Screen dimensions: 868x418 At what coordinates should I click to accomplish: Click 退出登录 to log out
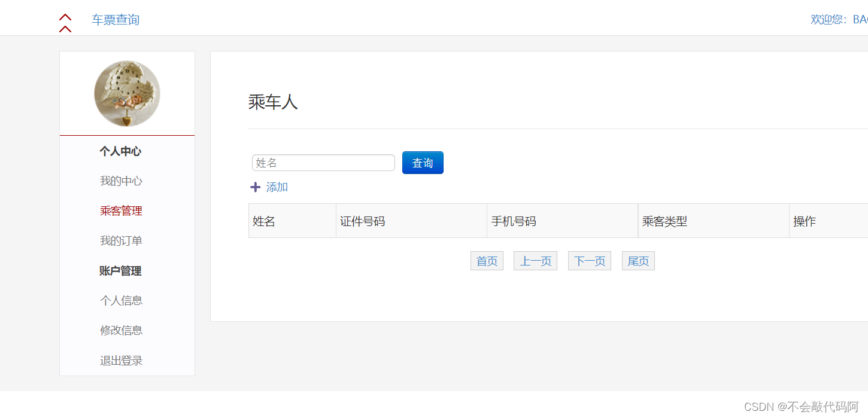coord(122,360)
